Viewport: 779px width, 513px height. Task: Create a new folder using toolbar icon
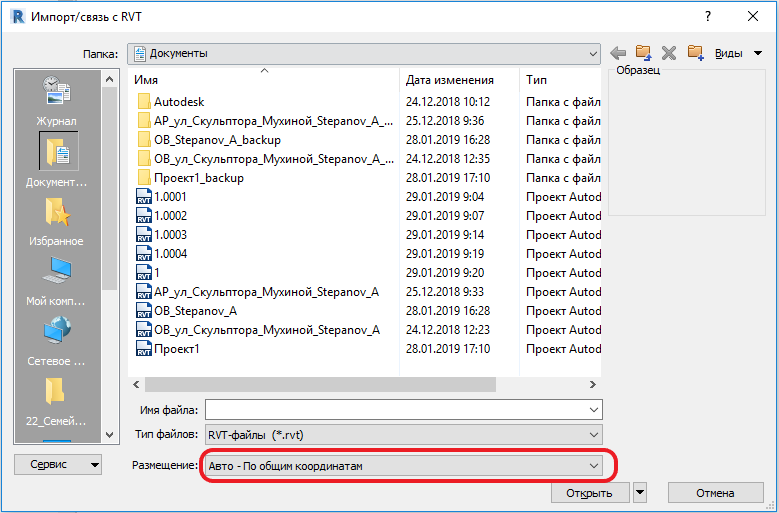[x=695, y=53]
